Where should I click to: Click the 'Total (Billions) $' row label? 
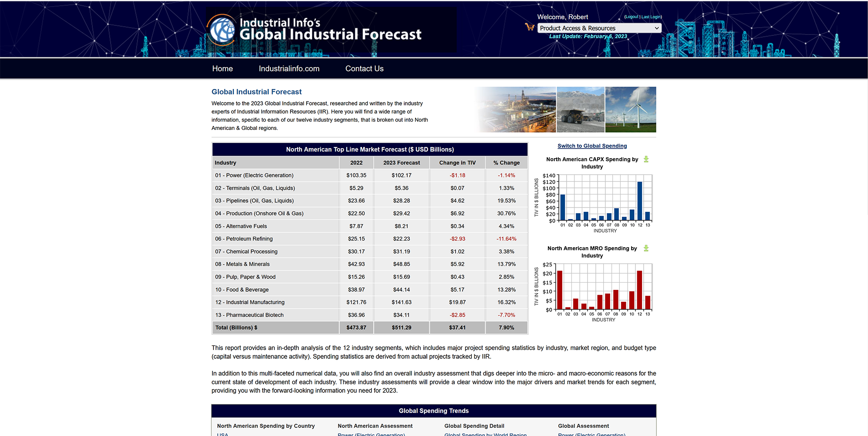coord(236,327)
